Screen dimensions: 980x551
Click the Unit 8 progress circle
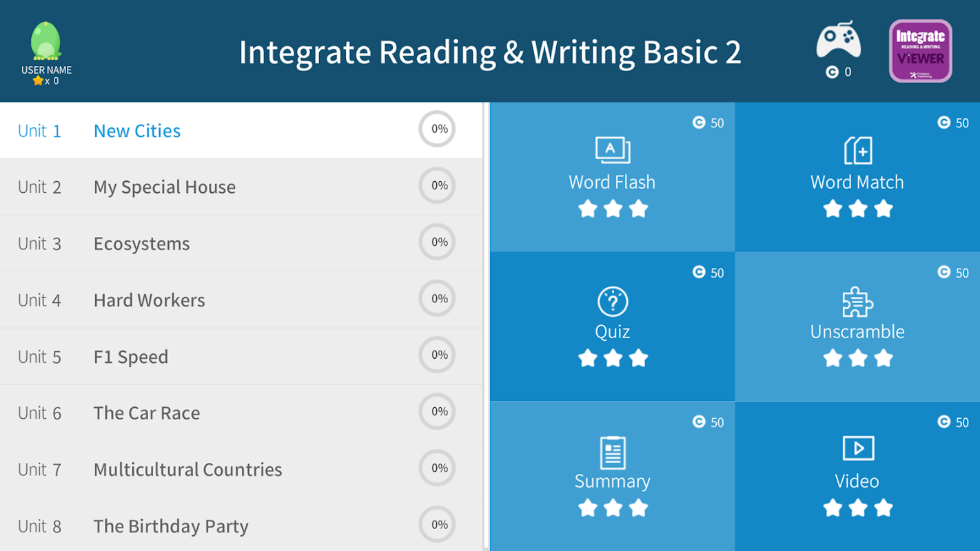[438, 525]
